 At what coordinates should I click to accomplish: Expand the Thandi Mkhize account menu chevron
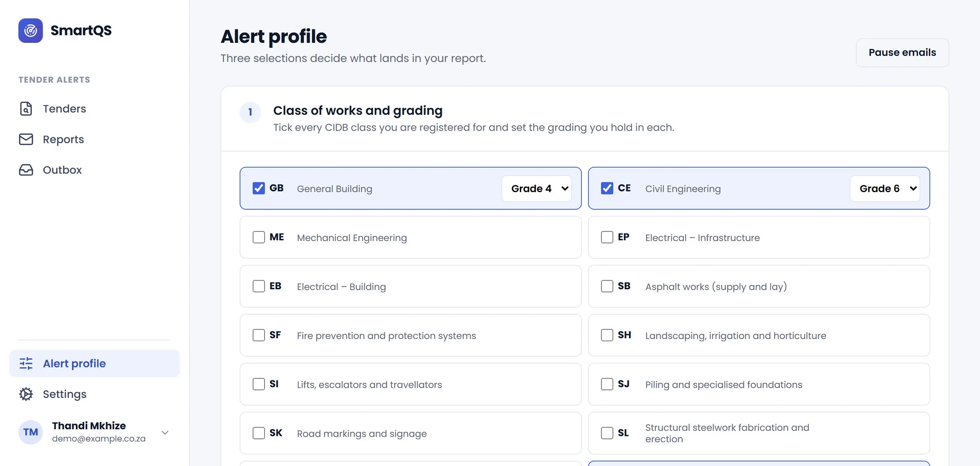(x=165, y=433)
